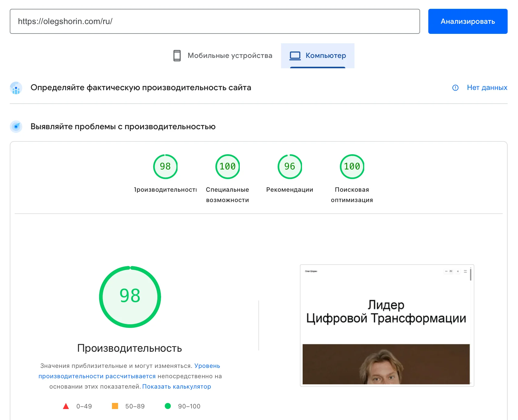Click the Анализировать button
The image size is (518, 420).
pyautogui.click(x=468, y=21)
